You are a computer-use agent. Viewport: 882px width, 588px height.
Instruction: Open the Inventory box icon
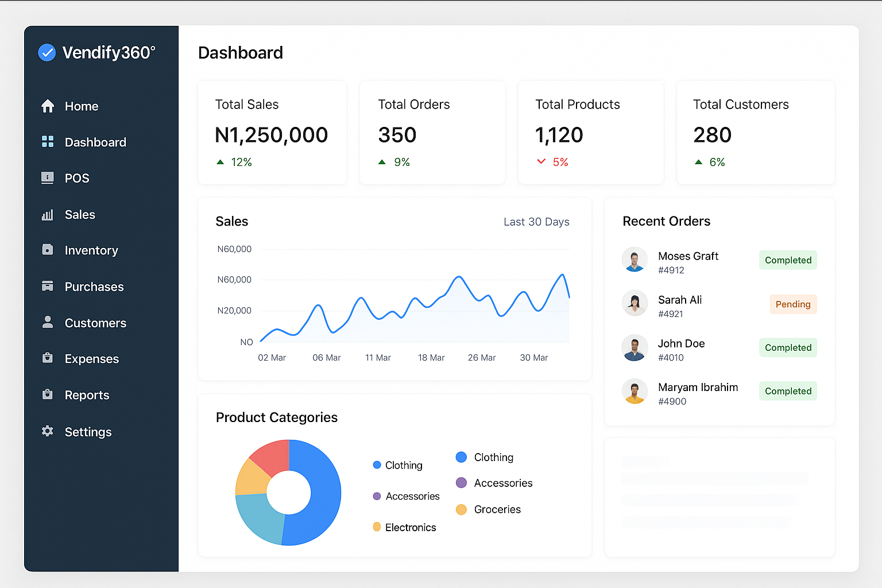pyautogui.click(x=47, y=250)
